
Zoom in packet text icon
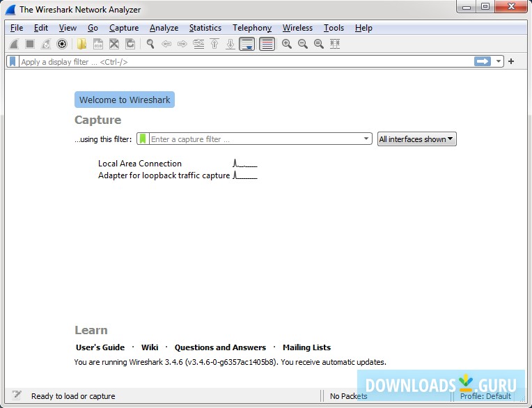(x=287, y=44)
